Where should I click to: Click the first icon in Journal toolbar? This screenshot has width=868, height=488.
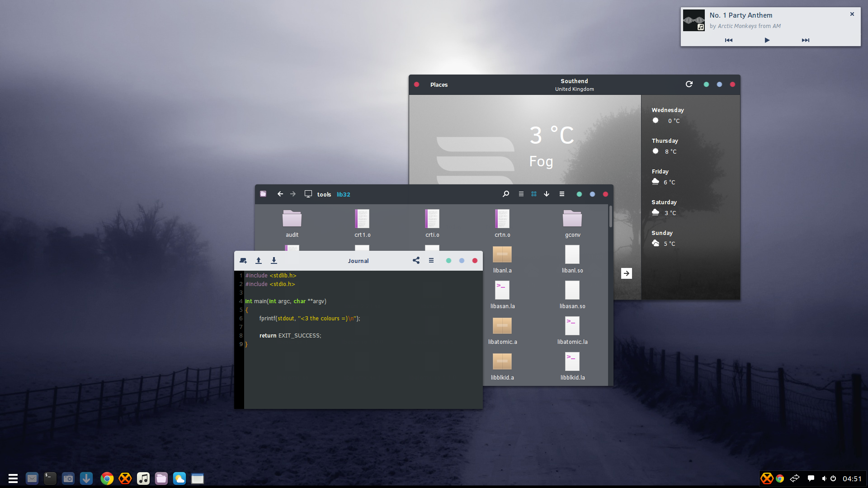tap(243, 261)
